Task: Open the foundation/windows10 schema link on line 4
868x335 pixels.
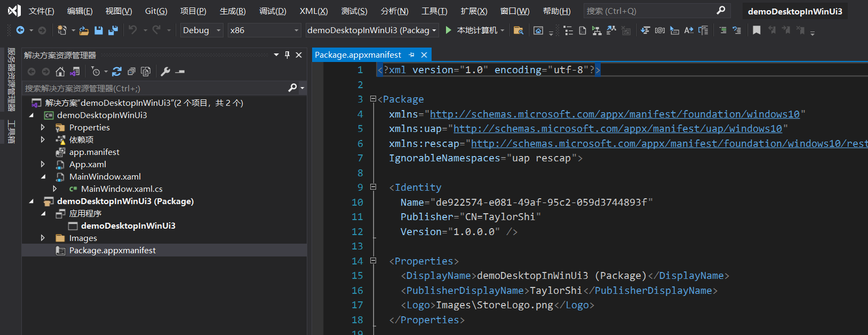Action: pyautogui.click(x=615, y=114)
